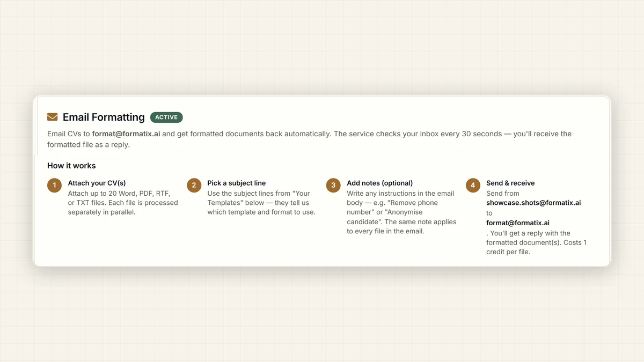The height and width of the screenshot is (362, 644).
Task: Click step 1 circle for Attach your CV(s)
Action: tap(54, 186)
